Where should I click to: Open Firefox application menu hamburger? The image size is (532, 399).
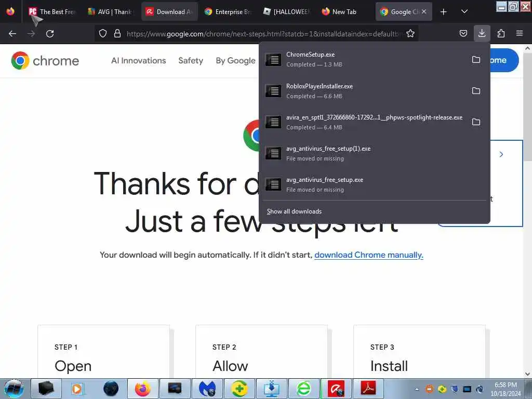pos(520,34)
